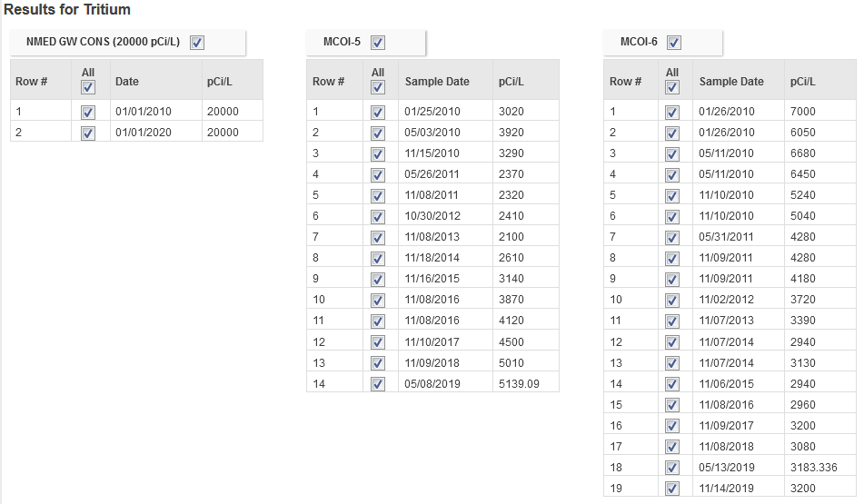This screenshot has height=504, width=864.
Task: Uncheck MCOI-5 row dated 11/18/2014
Action: 377,259
